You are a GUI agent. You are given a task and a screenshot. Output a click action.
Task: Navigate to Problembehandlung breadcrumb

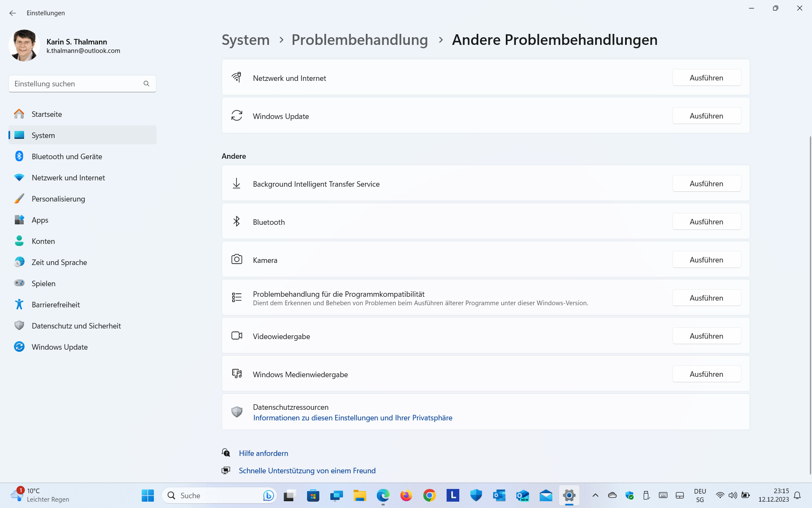359,40
